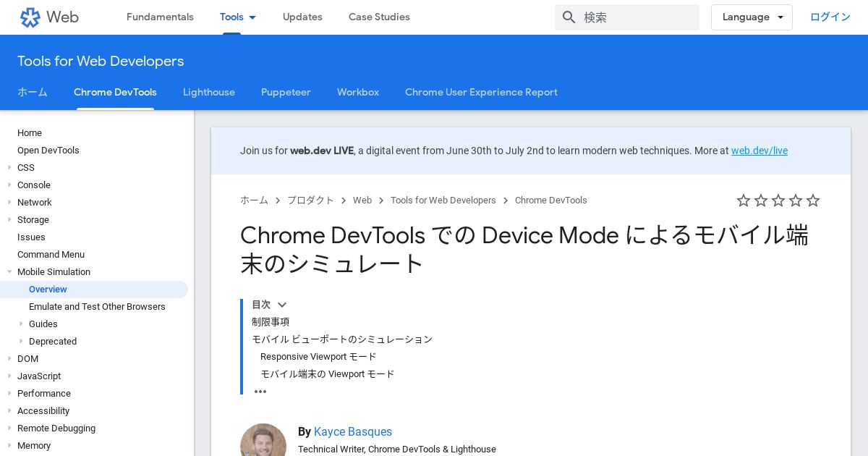The width and height of the screenshot is (868, 456).
Task: Click the プロダクト breadcrumb
Action: [310, 200]
